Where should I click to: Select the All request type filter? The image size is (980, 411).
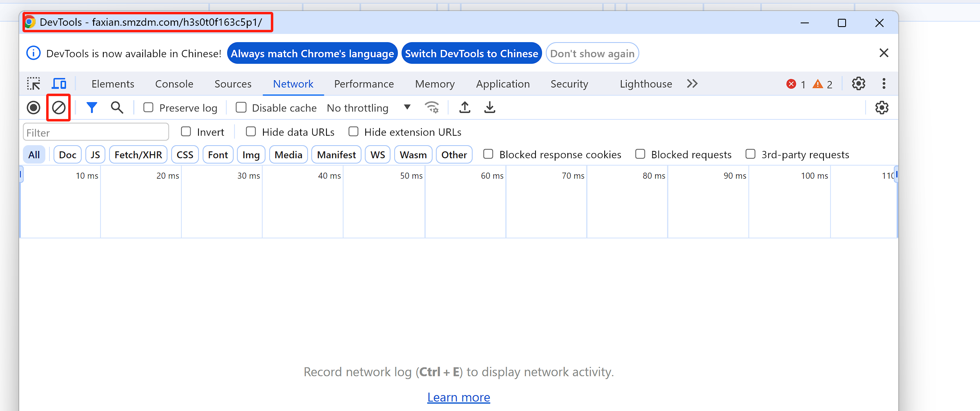click(34, 155)
